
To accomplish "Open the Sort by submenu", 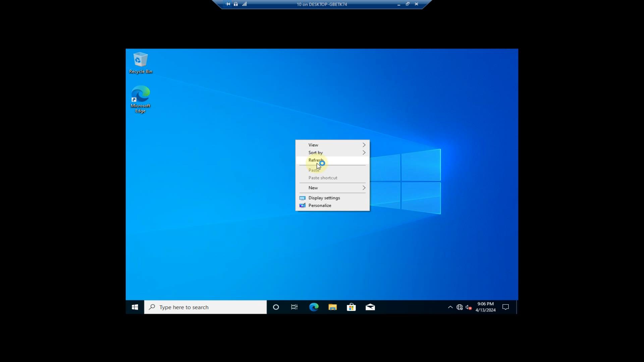I will click(x=332, y=153).
